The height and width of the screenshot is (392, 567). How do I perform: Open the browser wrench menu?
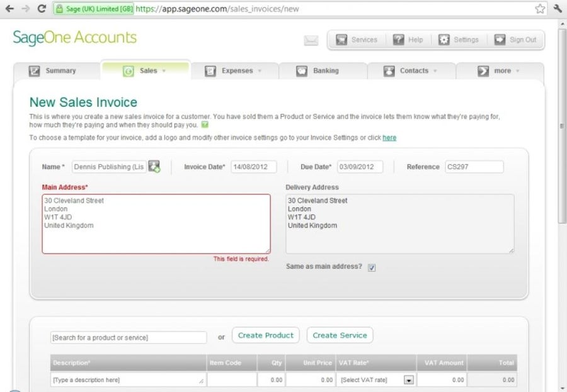coord(558,9)
